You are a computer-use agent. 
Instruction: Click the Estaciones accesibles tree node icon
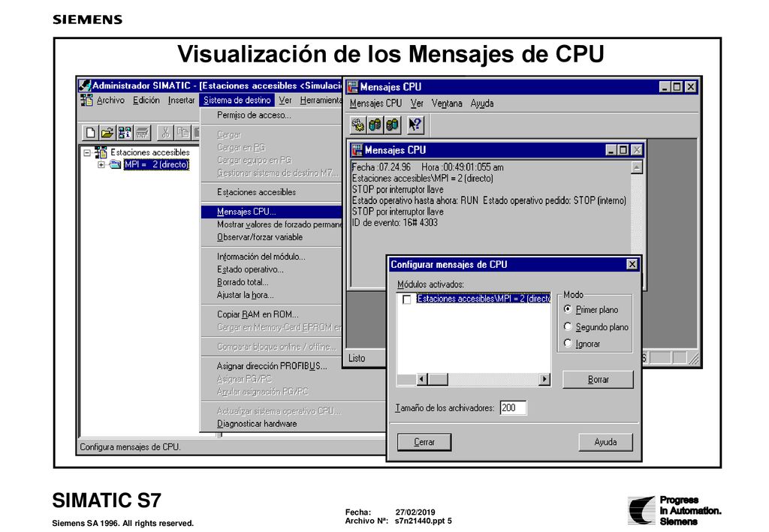pyautogui.click(x=101, y=152)
